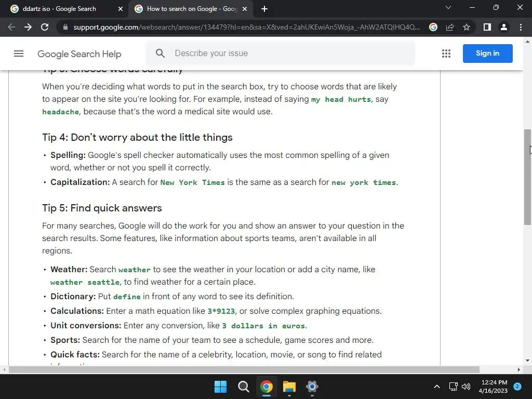Image resolution: width=532 pixels, height=399 pixels.
Task: Click the Quick facts: bullet label
Action: [x=75, y=355]
